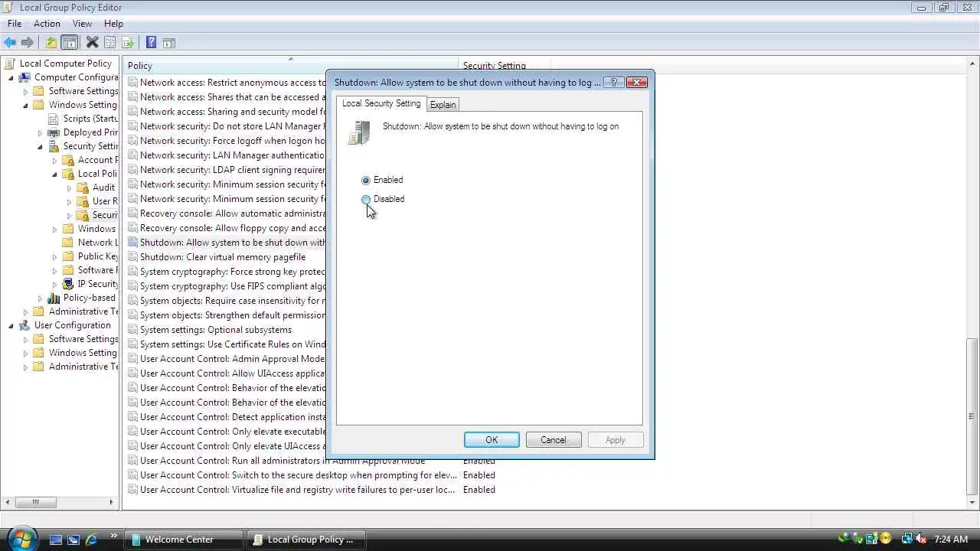Collapse Windows Settings under Computer Configuration

tap(25, 105)
